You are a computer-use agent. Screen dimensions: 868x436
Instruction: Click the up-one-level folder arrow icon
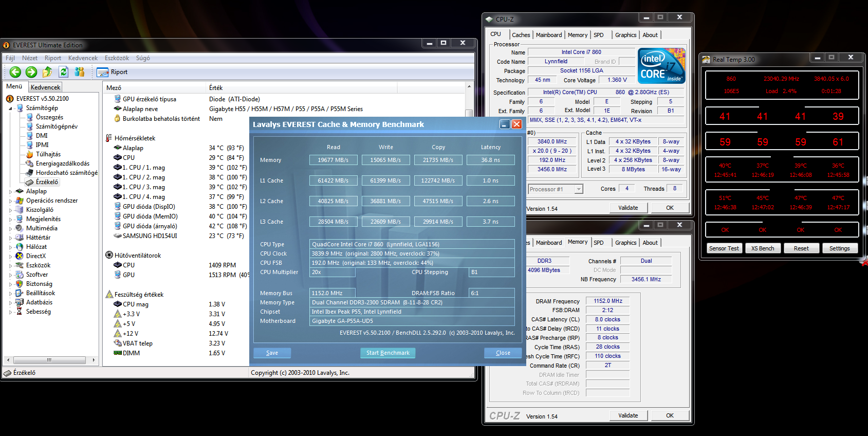(47, 72)
